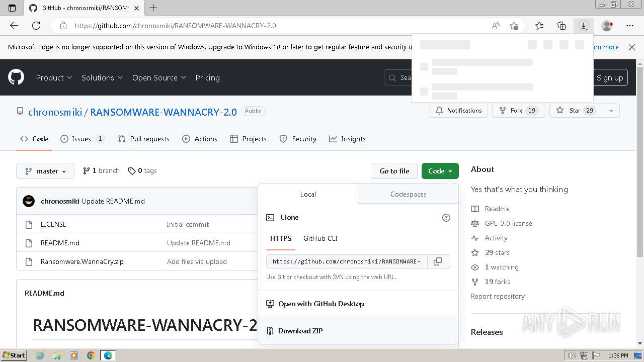Open the RANSOMWARE-WANNACRY-2.0 repository link

[164, 112]
